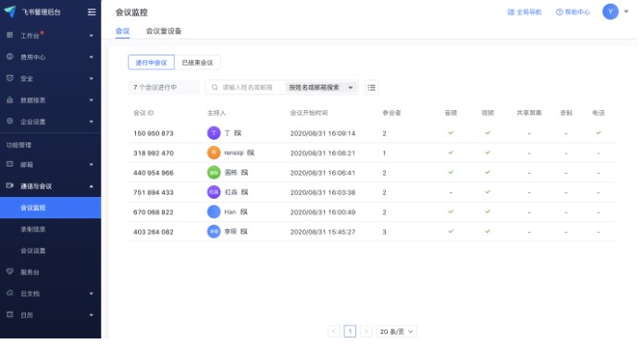This screenshot has height=344, width=644.
Task: Open the Y user avatar
Action: 611,11
